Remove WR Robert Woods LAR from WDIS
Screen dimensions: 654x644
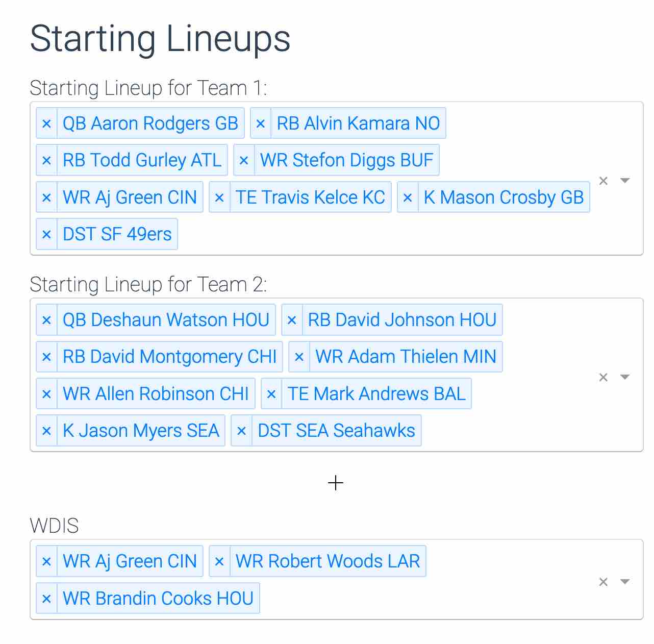(x=219, y=561)
